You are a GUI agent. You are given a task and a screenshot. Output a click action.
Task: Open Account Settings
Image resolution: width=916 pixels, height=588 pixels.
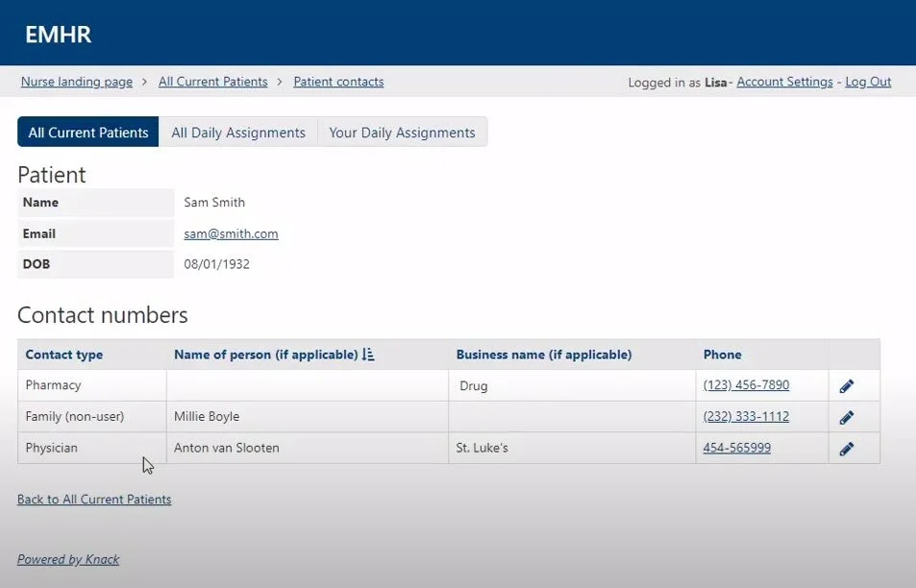click(784, 82)
